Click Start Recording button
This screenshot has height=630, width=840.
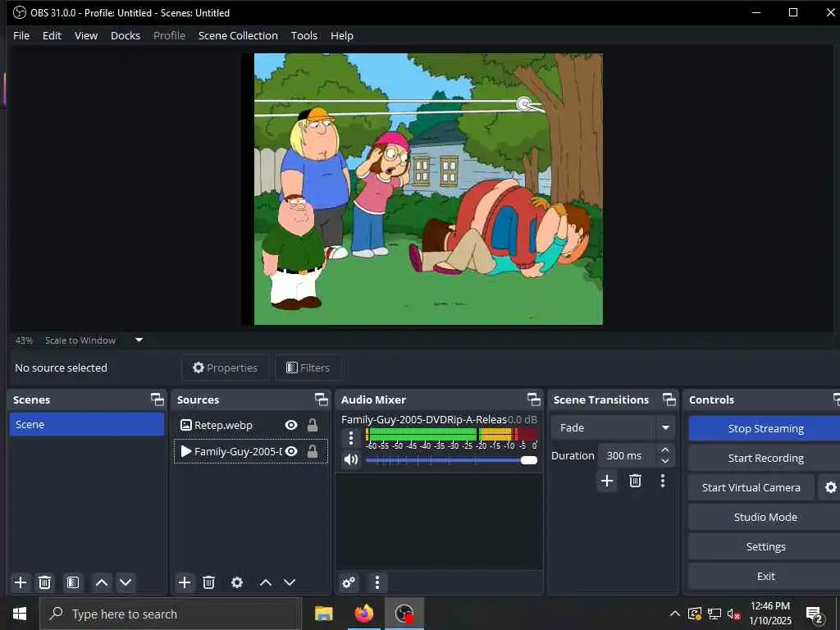765,458
